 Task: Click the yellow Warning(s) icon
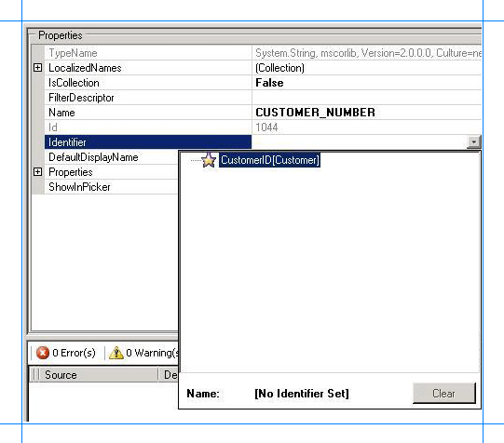116,353
